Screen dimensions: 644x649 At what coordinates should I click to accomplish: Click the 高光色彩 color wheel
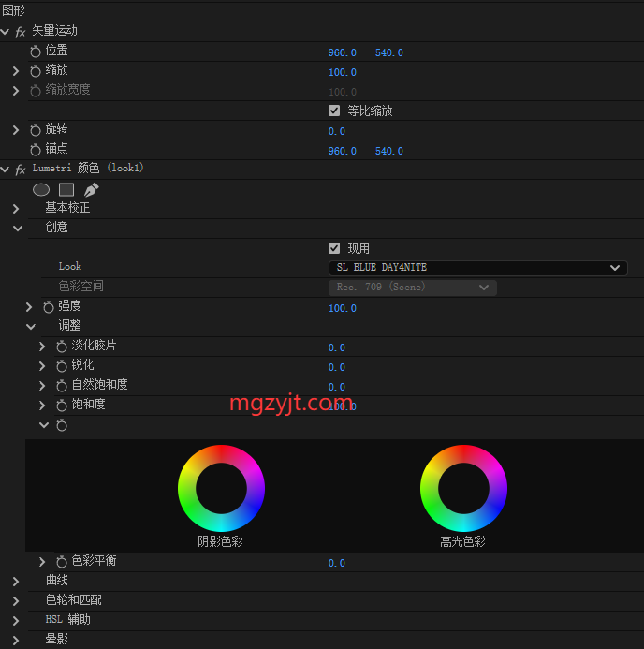pyautogui.click(x=463, y=489)
